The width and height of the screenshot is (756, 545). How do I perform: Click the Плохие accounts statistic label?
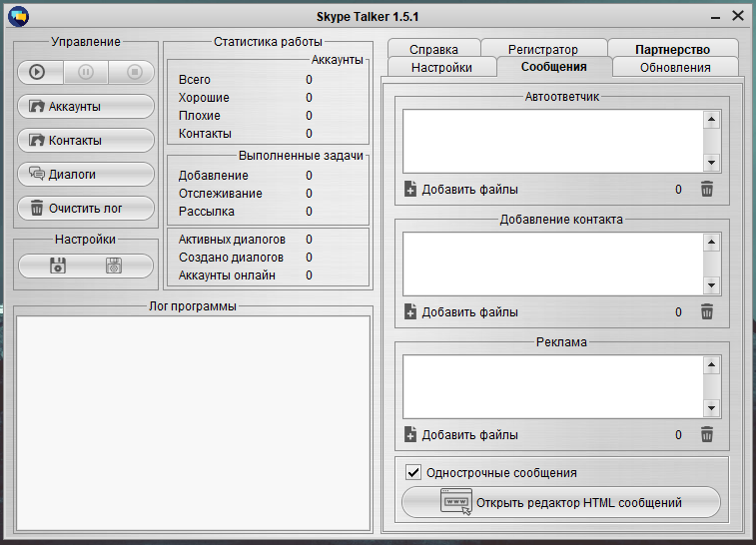tap(199, 116)
